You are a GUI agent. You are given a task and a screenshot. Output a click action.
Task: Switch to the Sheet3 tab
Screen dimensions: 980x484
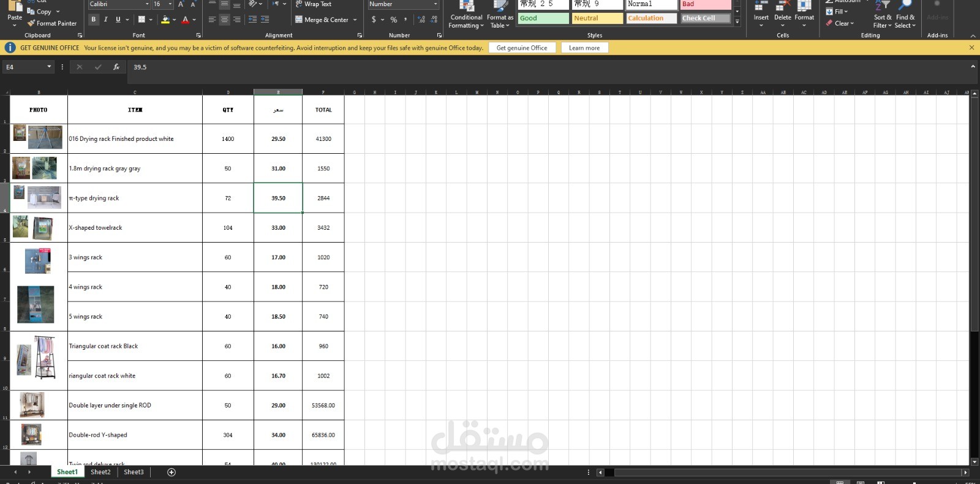coord(134,472)
